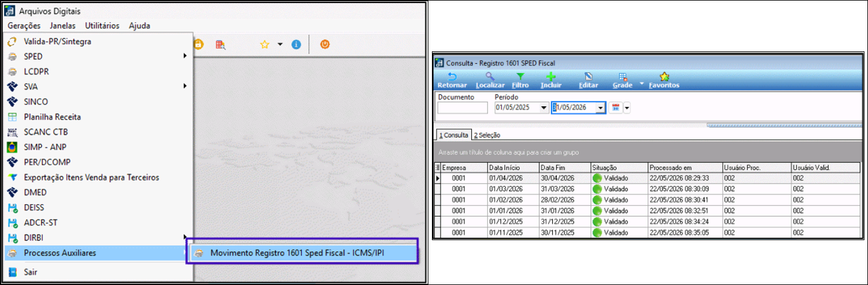Viewport: 868px width, 285px height.
Task: Click the calendar period icon
Action: click(x=616, y=107)
